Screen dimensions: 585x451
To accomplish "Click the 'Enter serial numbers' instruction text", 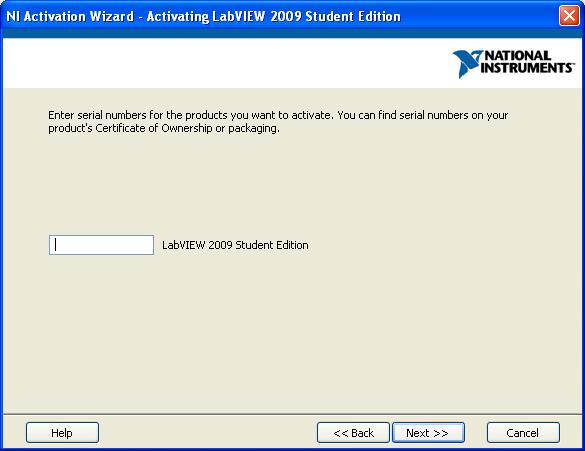I will (278, 122).
